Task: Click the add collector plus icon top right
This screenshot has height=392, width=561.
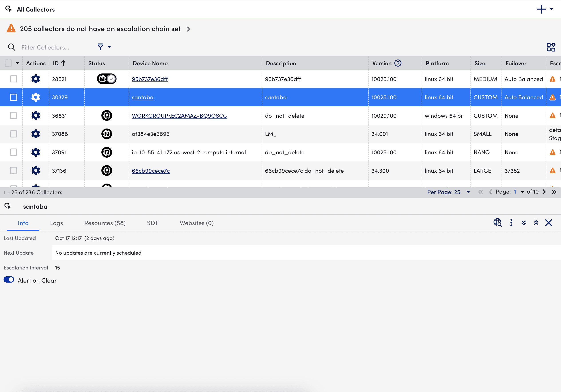Action: 541,8
